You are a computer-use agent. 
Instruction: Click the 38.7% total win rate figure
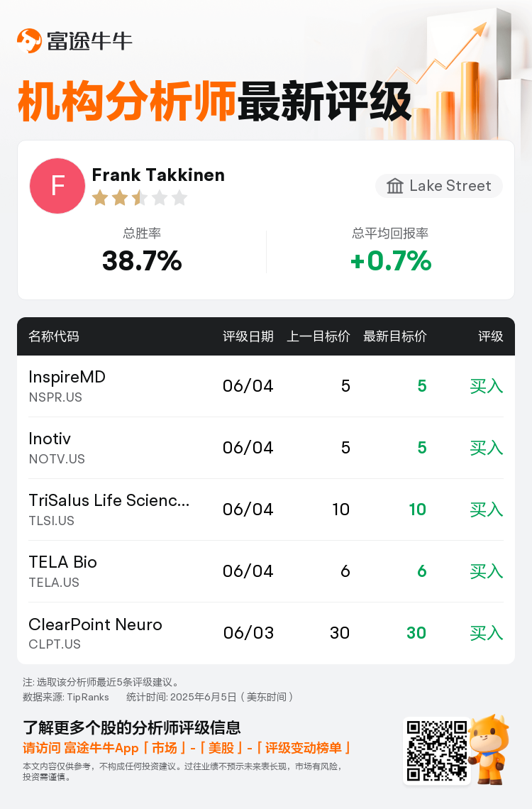(x=142, y=260)
